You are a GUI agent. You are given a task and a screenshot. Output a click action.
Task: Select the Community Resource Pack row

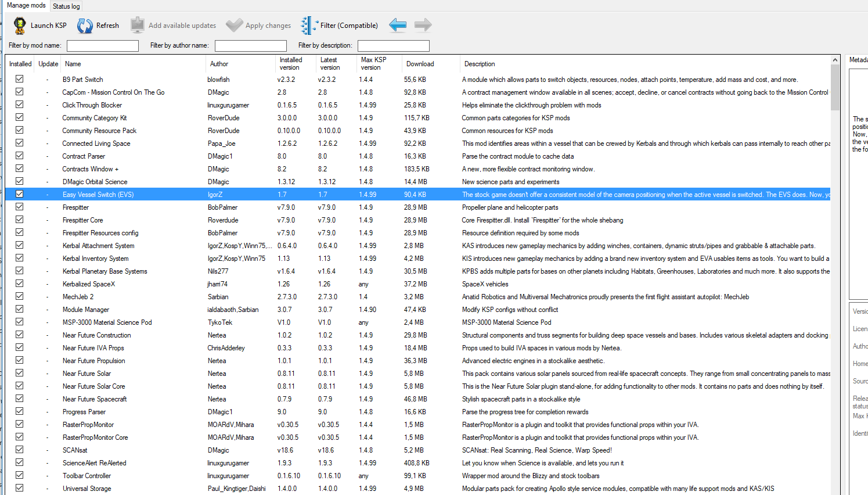(418, 131)
